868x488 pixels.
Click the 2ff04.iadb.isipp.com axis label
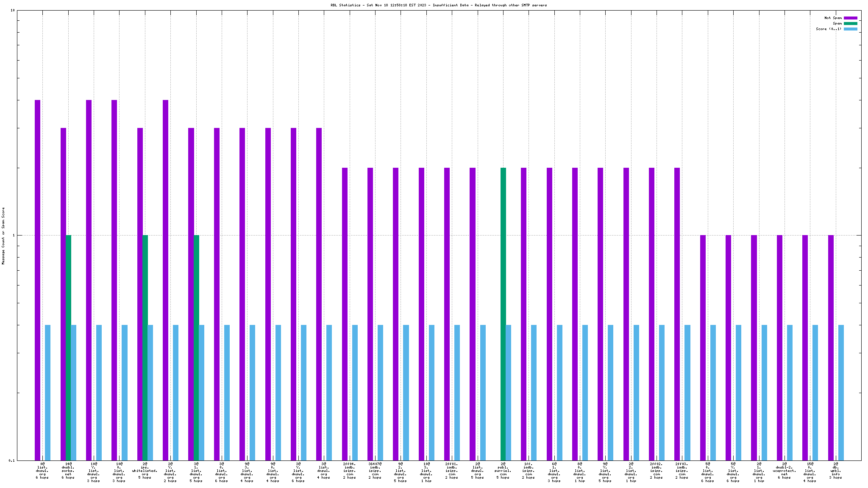[x=350, y=471]
